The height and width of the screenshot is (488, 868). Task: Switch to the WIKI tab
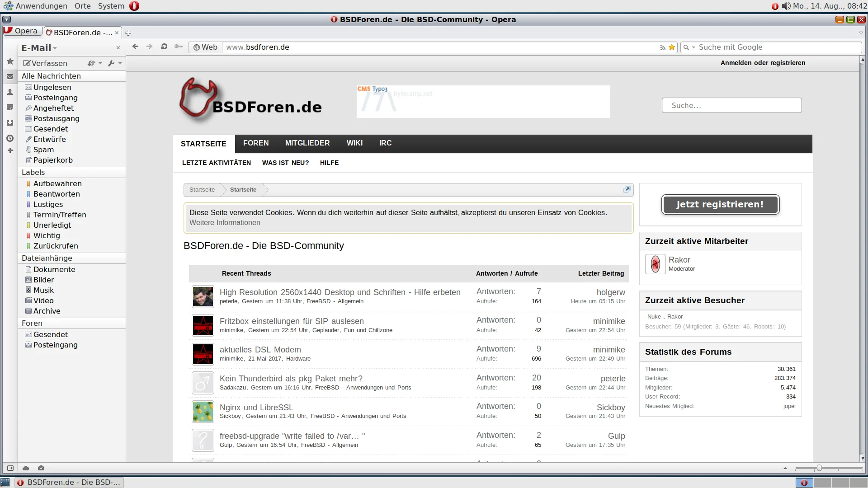[x=354, y=143]
